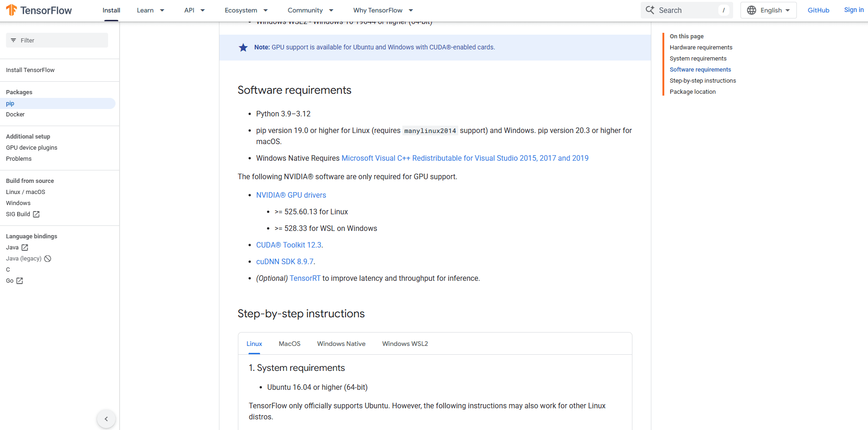Focus the sidebar Filter field
Viewport: 868px width, 430px height.
[57, 40]
